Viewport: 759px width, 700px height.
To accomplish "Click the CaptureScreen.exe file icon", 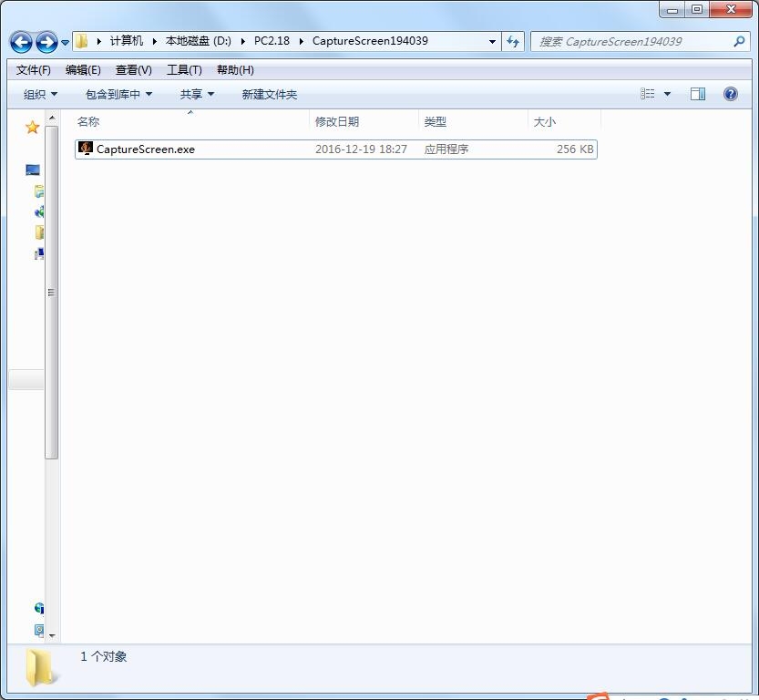I will pos(86,149).
